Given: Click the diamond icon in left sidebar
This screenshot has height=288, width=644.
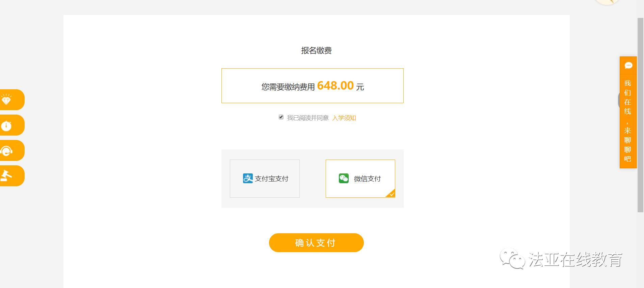Looking at the screenshot, I should pyautogui.click(x=7, y=100).
